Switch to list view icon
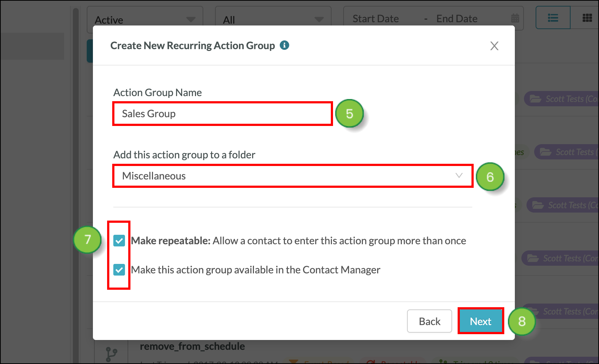 553,18
